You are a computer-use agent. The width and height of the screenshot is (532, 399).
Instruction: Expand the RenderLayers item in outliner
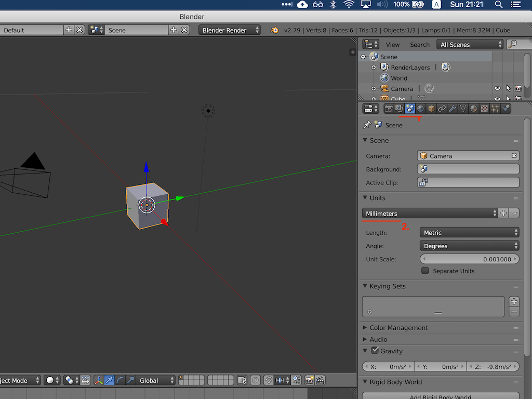point(374,67)
